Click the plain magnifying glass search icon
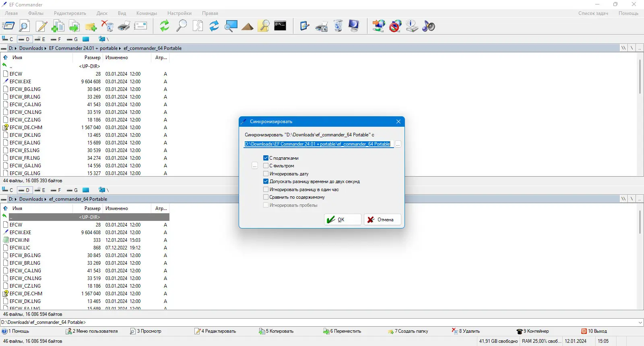The height and width of the screenshot is (346, 644). pyautogui.click(x=182, y=26)
